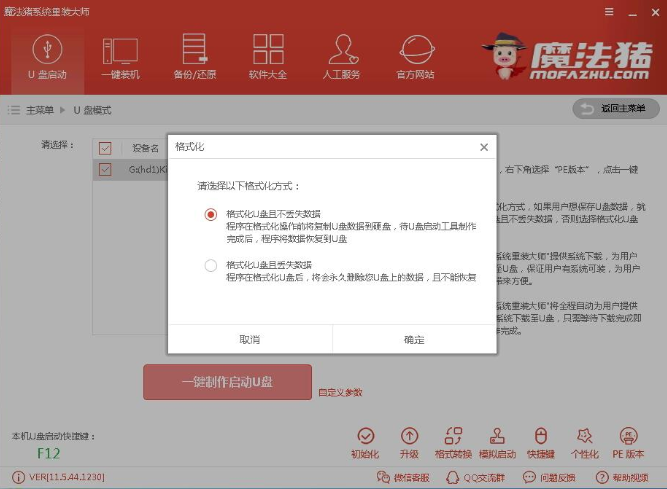Select 格式化U盘且丢失数据 radio option
Viewport: 667px width, 489px height.
click(211, 265)
